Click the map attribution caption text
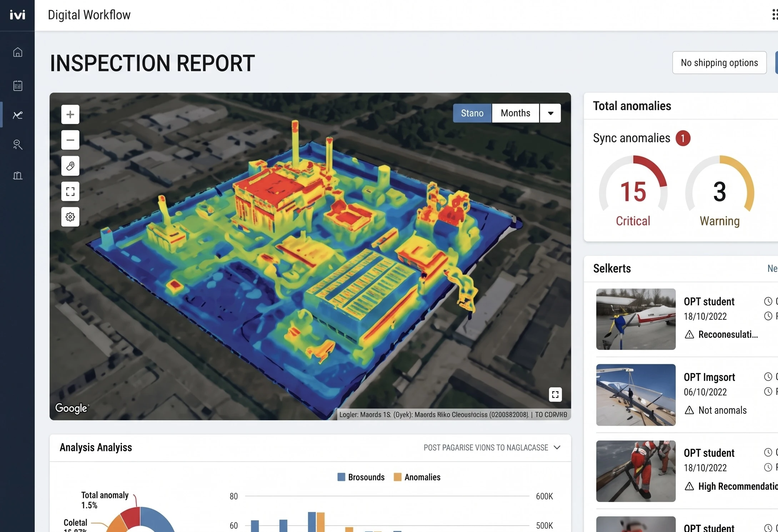 [x=453, y=415]
